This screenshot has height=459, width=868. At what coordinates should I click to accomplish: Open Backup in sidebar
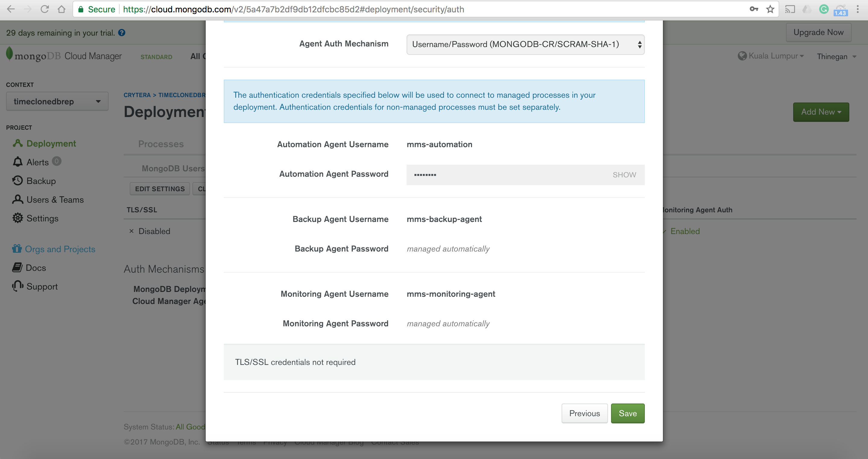coord(41,181)
